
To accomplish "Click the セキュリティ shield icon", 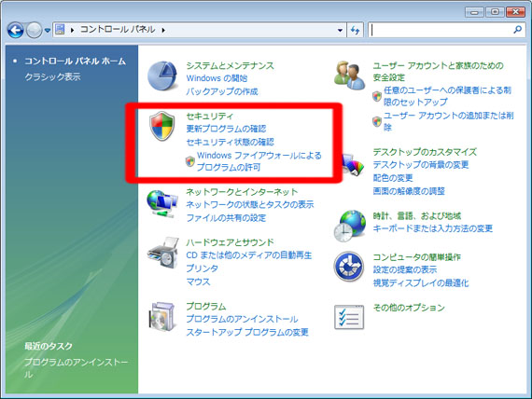I will point(162,126).
